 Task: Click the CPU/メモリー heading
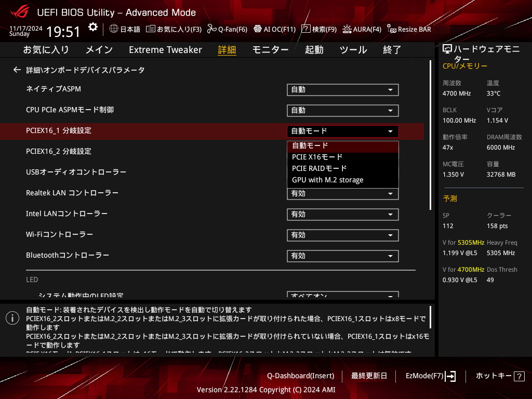(465, 66)
